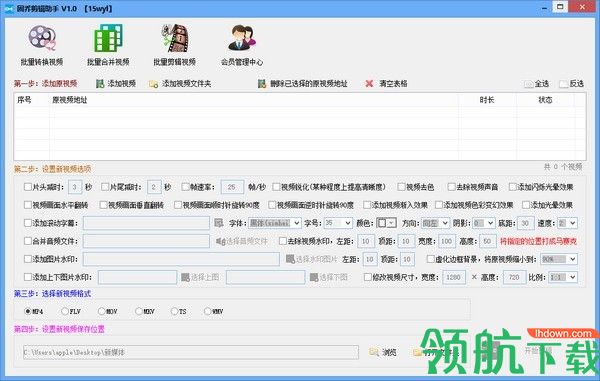
Task: Click the scrolling subtitle text input field
Action: pos(146,223)
